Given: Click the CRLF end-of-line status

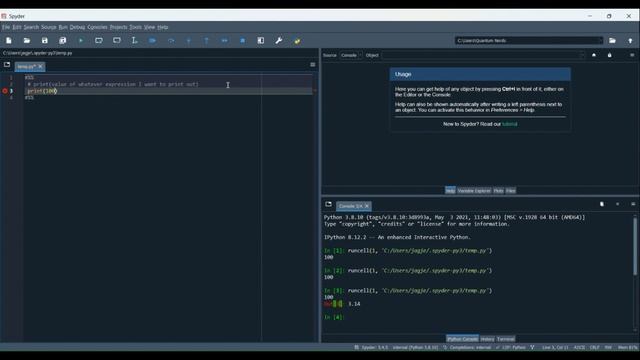Looking at the screenshot, I should (x=594, y=347).
